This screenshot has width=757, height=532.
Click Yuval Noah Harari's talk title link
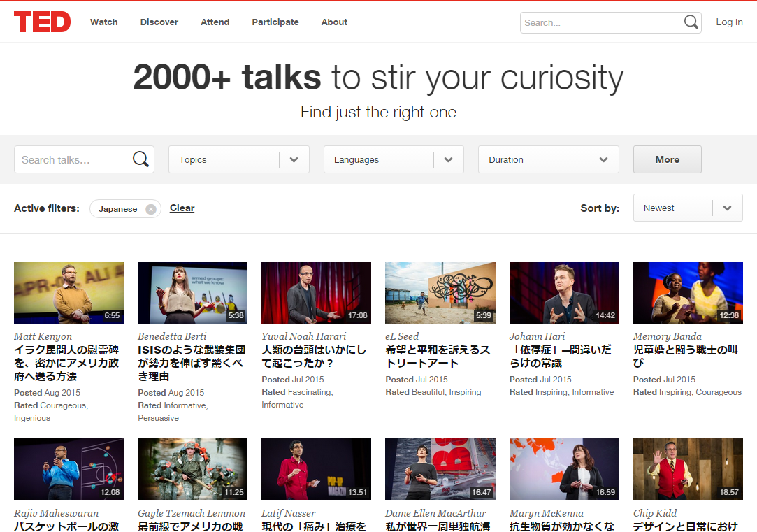[314, 357]
